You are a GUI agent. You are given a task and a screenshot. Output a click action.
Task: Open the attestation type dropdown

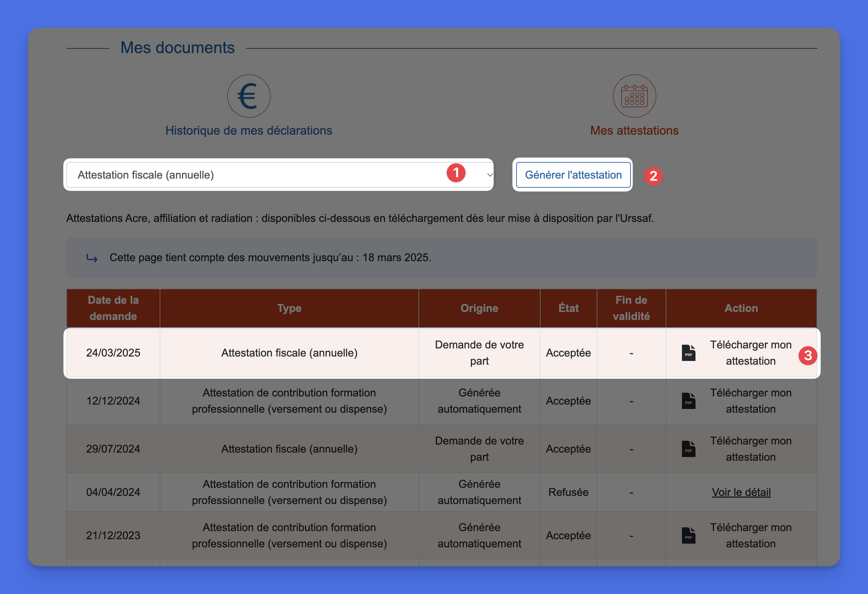point(279,175)
